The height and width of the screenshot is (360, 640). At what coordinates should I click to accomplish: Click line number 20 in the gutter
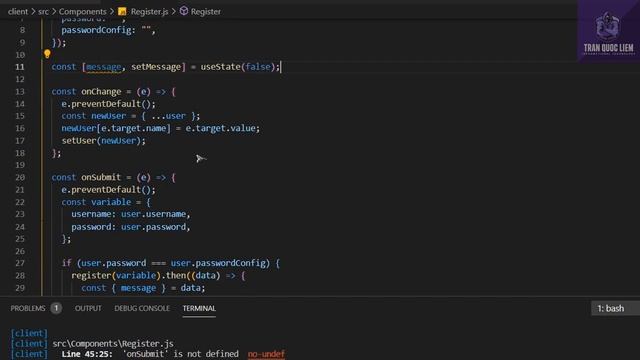click(20, 177)
